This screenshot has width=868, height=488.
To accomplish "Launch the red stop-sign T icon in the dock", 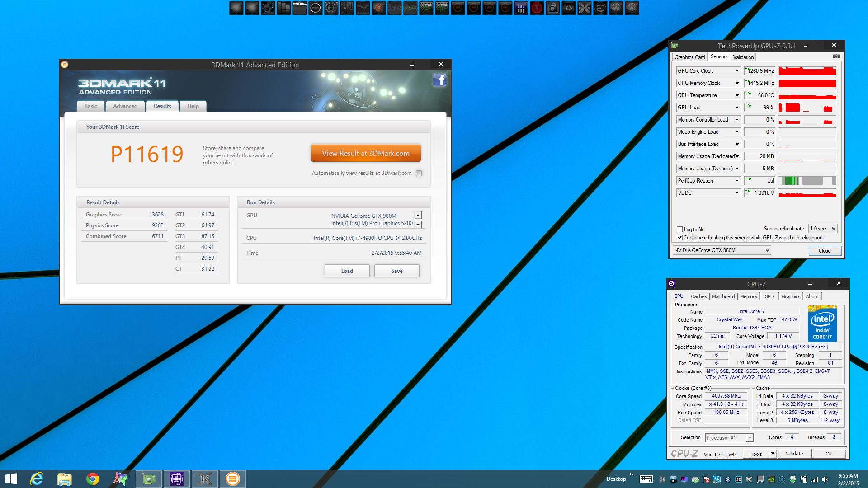I will (537, 8).
